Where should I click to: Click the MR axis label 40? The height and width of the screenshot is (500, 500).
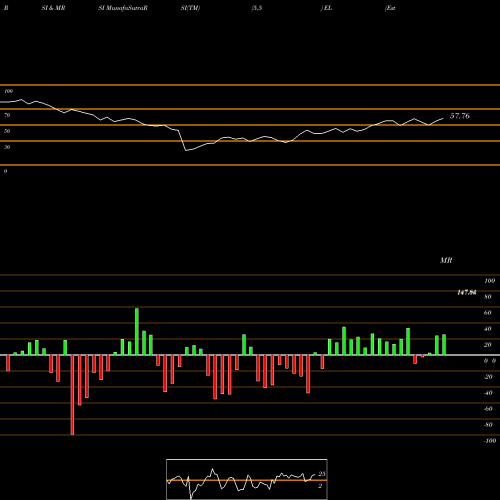488,329
